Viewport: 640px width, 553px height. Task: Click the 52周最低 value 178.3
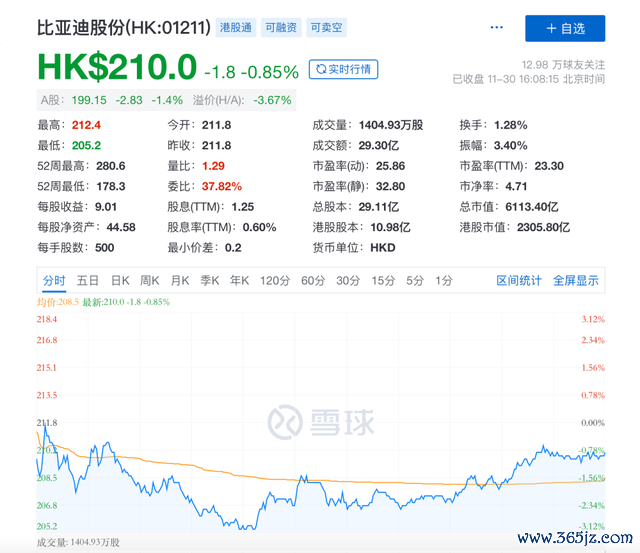point(111,186)
